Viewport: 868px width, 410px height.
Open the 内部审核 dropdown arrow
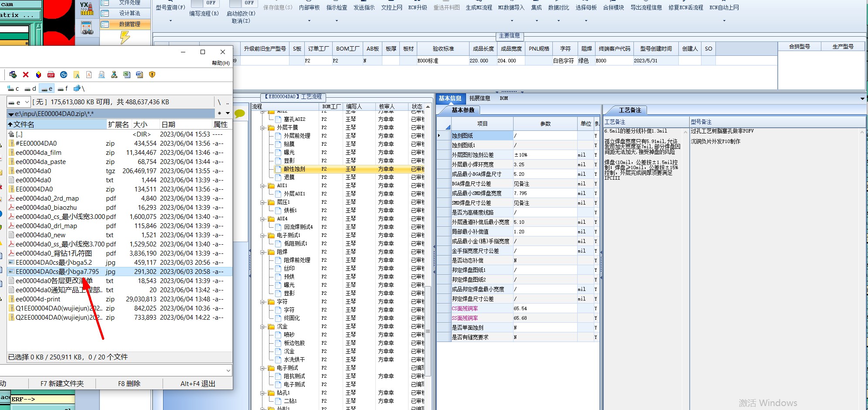tap(309, 20)
